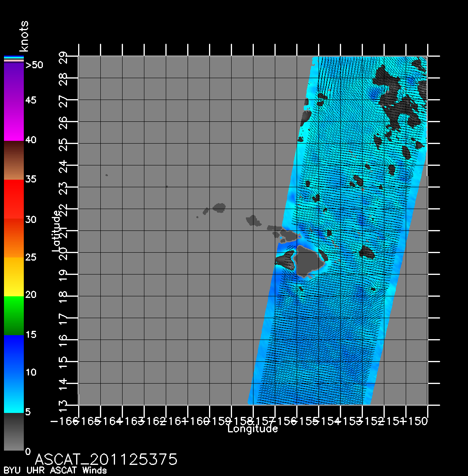Click the dark blue 10-15 knots band
468x476 pixels.
(x=13, y=354)
